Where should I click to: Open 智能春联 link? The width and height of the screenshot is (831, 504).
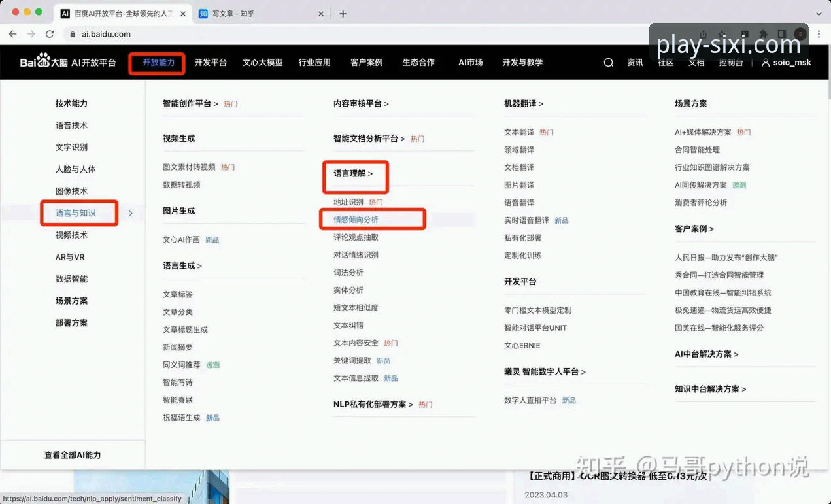[x=178, y=400]
